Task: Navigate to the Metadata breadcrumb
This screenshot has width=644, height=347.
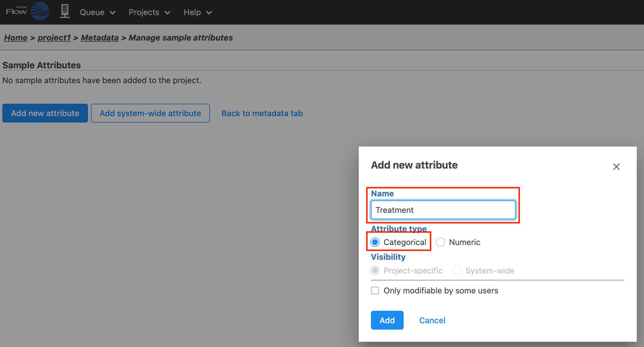Action: (100, 38)
